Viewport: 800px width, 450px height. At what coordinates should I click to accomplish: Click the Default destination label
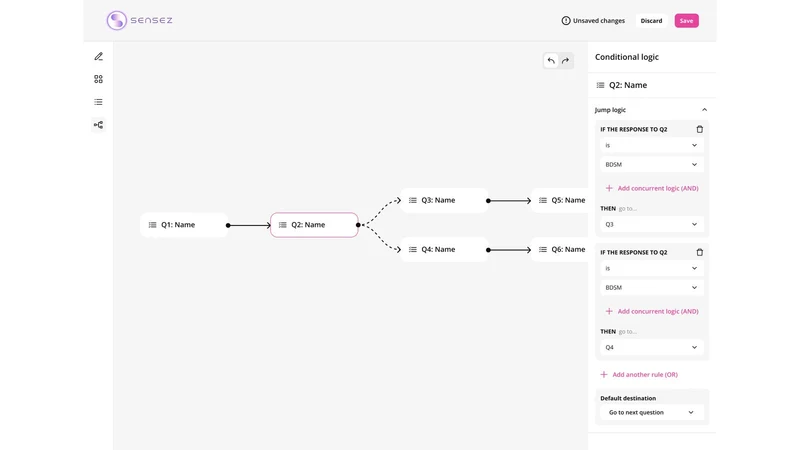(628, 398)
